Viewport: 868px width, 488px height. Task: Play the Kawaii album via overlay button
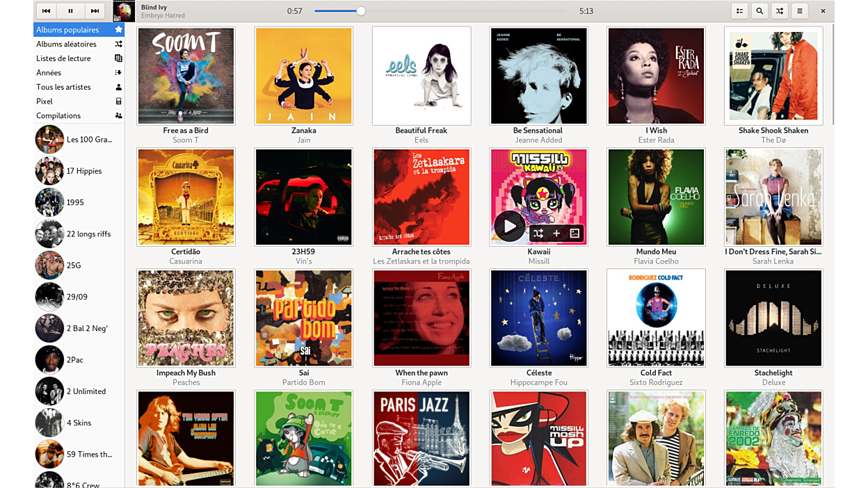click(x=510, y=227)
